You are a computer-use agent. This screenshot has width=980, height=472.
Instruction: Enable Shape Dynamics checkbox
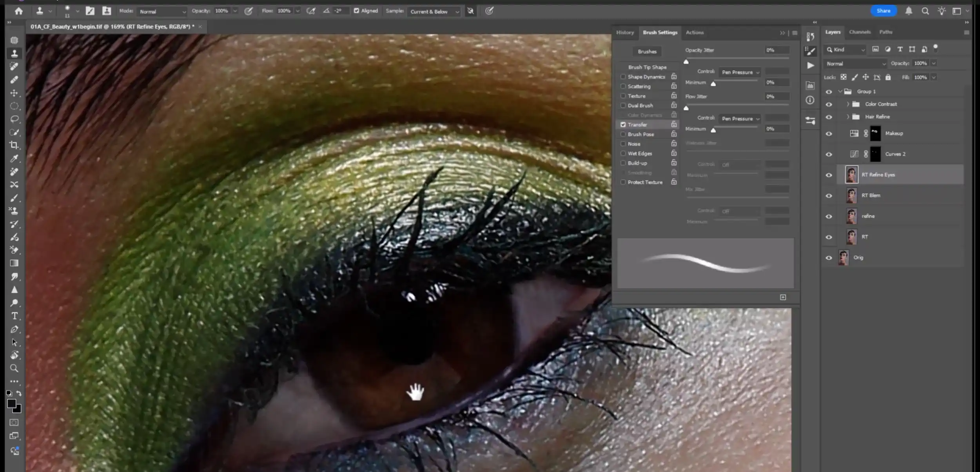pyautogui.click(x=623, y=77)
